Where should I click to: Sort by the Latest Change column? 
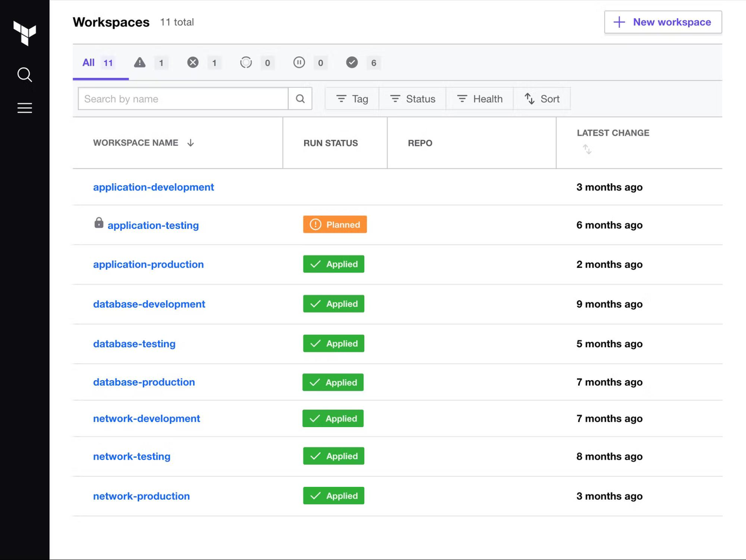[x=587, y=150]
